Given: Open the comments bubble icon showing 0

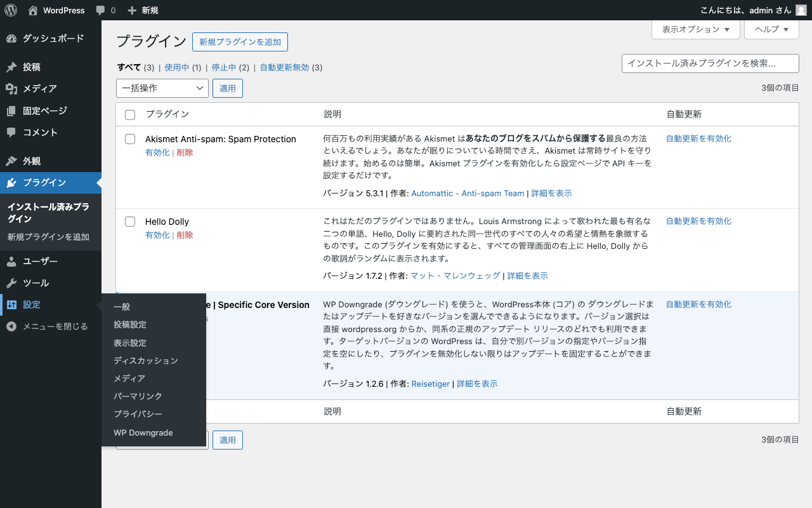Looking at the screenshot, I should pos(101,10).
